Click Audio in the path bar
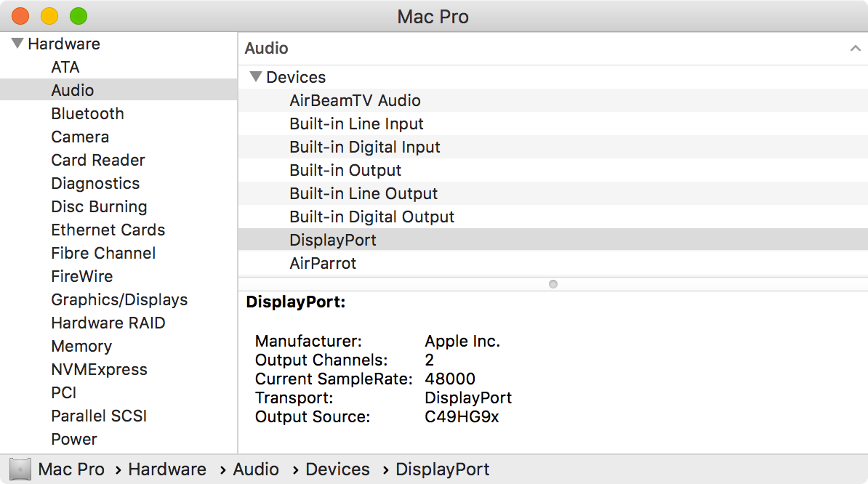The width and height of the screenshot is (868, 484). coord(256,469)
